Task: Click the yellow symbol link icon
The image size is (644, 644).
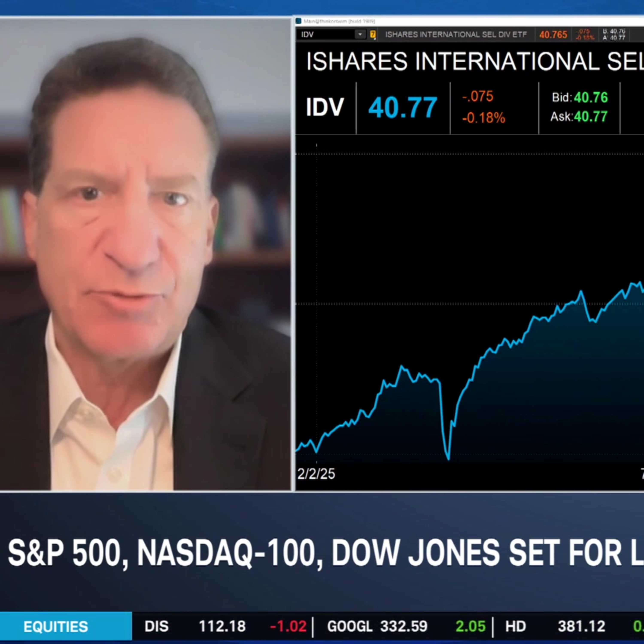Action: [x=373, y=34]
